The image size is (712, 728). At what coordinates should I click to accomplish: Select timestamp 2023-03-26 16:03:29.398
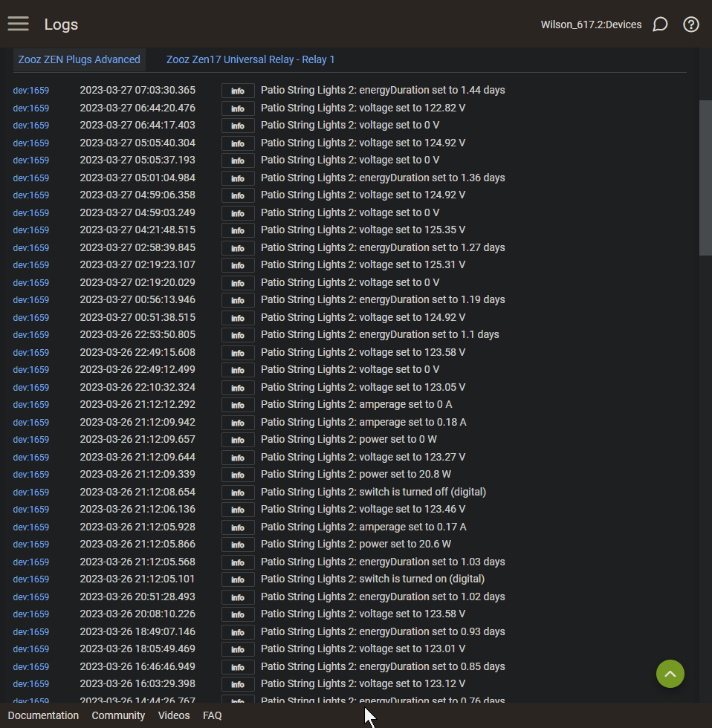137,683
